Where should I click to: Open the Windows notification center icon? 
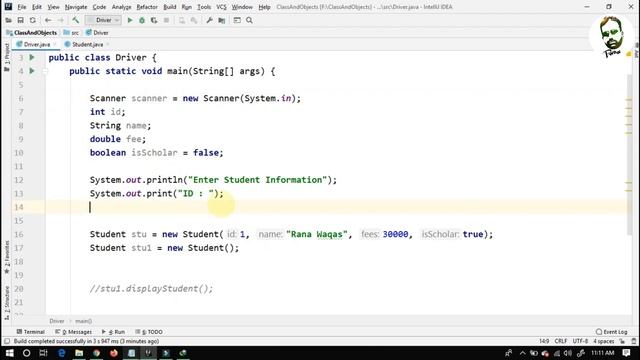coord(627,353)
